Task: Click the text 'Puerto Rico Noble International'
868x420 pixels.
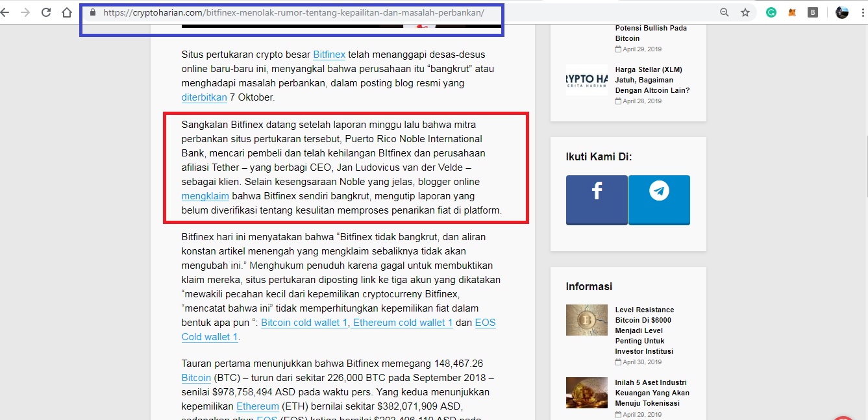Action: pos(414,139)
